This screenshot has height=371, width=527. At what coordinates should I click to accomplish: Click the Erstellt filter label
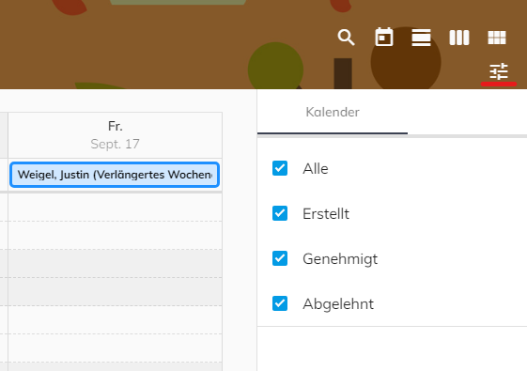coord(326,214)
